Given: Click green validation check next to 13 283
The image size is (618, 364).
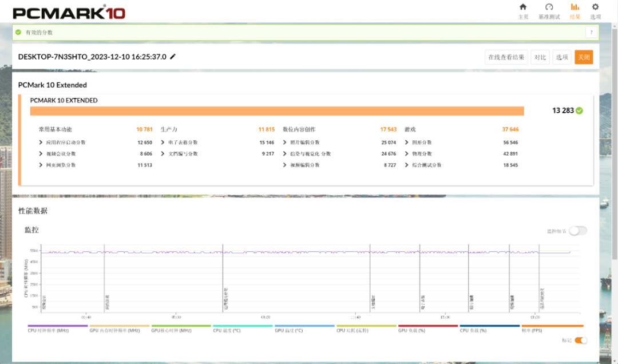Looking at the screenshot, I should pos(579,111).
